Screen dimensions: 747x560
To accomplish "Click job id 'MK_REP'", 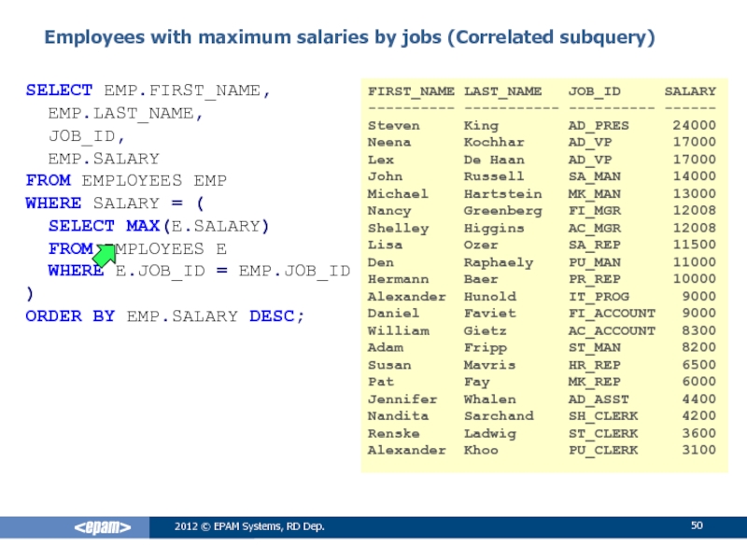I will point(594,383).
